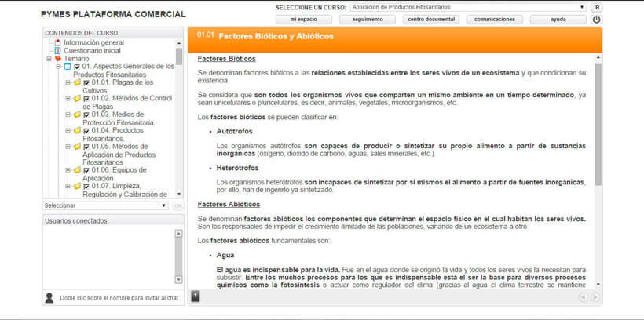644x320 pixels.
Task: Toggle checkbox for 01.04. Productos Fitosanitarios
Action: pos(86,131)
